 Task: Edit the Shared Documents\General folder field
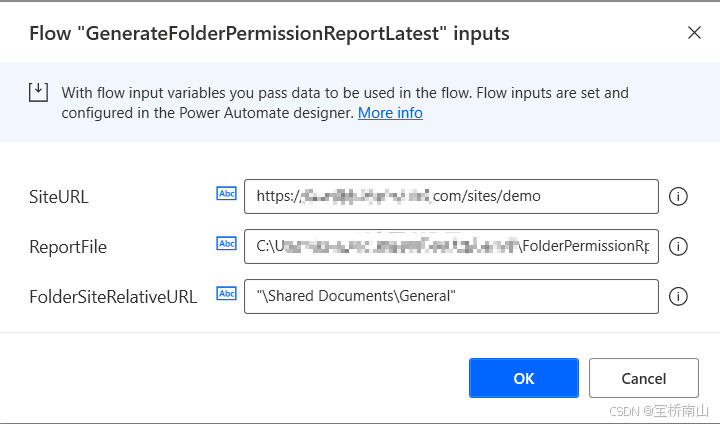[x=451, y=297]
